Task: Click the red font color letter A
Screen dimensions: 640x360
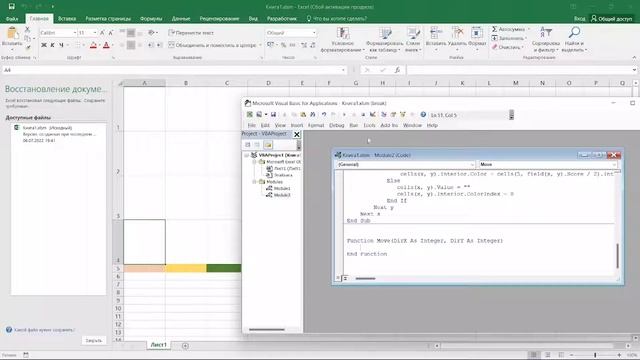Action: (x=107, y=45)
